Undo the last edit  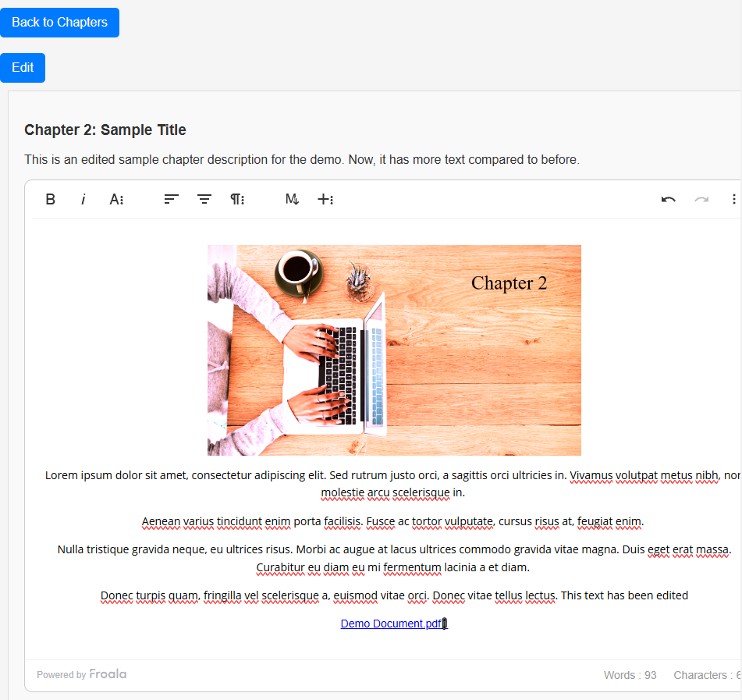(x=669, y=200)
